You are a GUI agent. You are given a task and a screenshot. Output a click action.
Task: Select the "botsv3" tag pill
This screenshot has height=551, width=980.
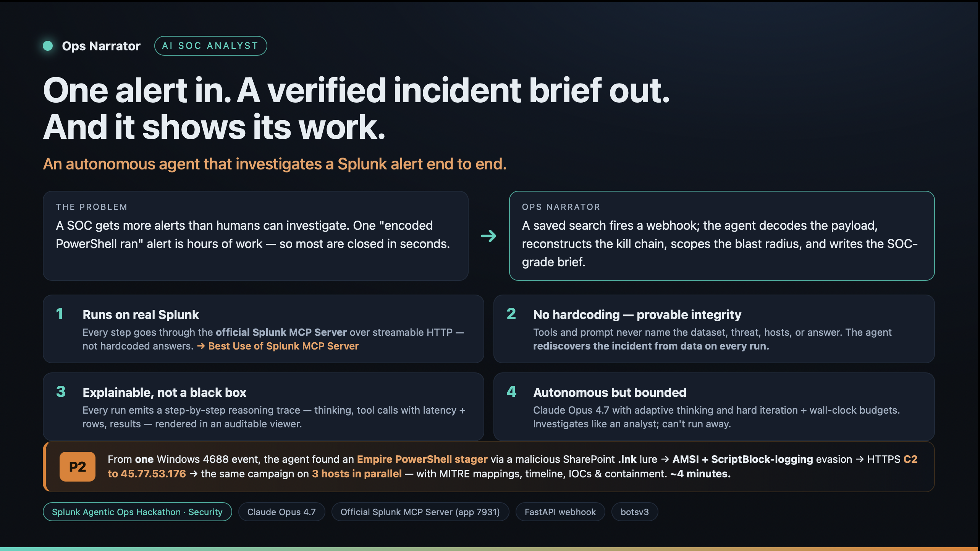point(635,512)
